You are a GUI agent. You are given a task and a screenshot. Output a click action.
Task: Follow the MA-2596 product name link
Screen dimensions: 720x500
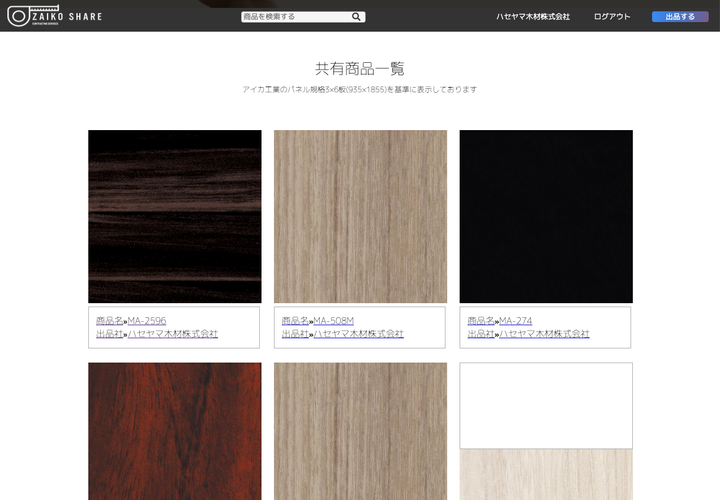coord(147,320)
